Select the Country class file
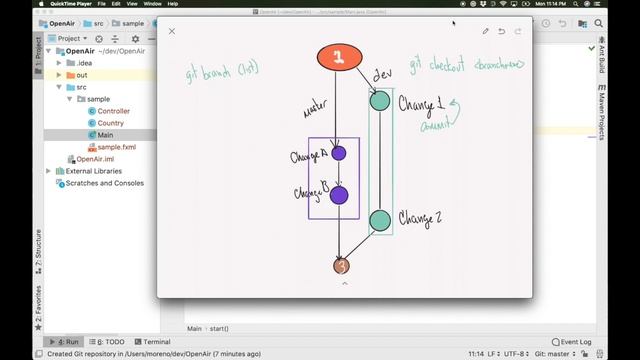Image resolution: width=640 pixels, height=360 pixels. coord(106,123)
